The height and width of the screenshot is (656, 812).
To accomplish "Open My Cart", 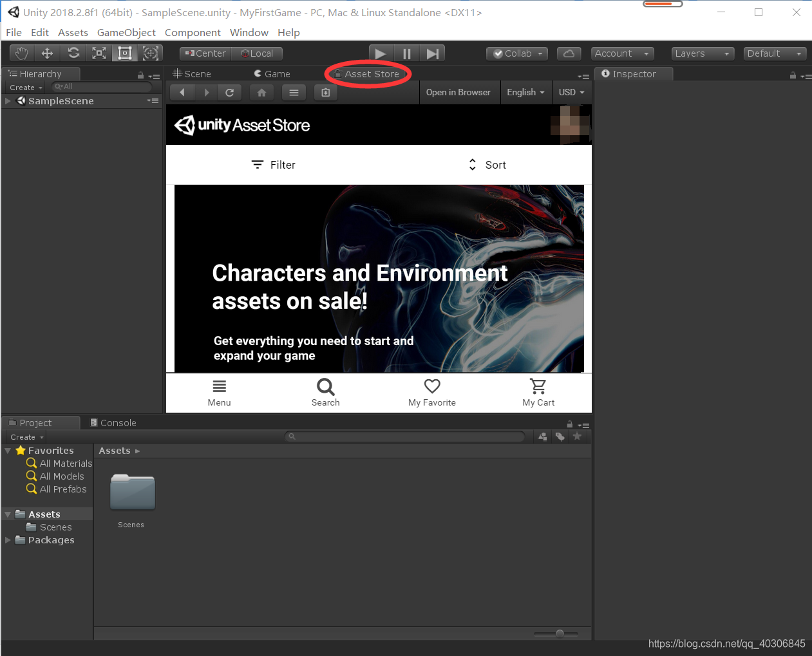I will [538, 393].
